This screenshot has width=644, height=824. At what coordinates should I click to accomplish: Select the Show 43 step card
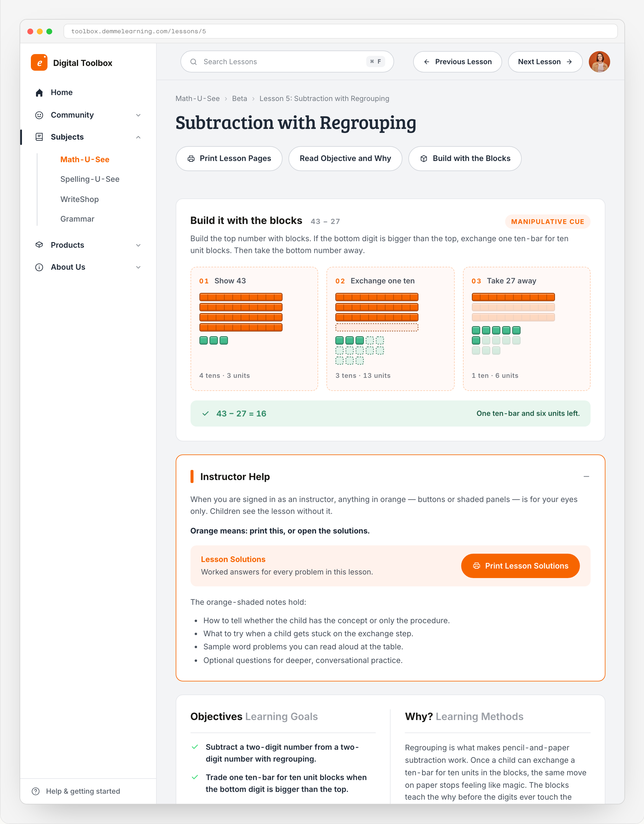click(254, 329)
